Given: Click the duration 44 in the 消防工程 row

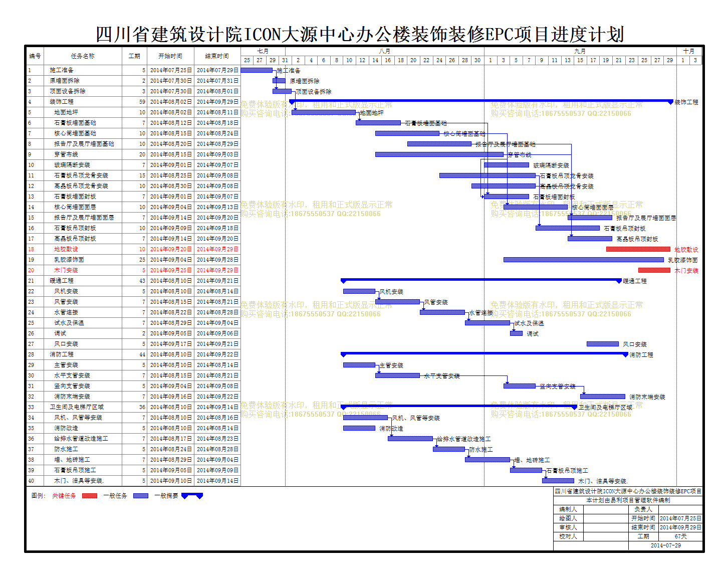Looking at the screenshot, I should [142, 354].
